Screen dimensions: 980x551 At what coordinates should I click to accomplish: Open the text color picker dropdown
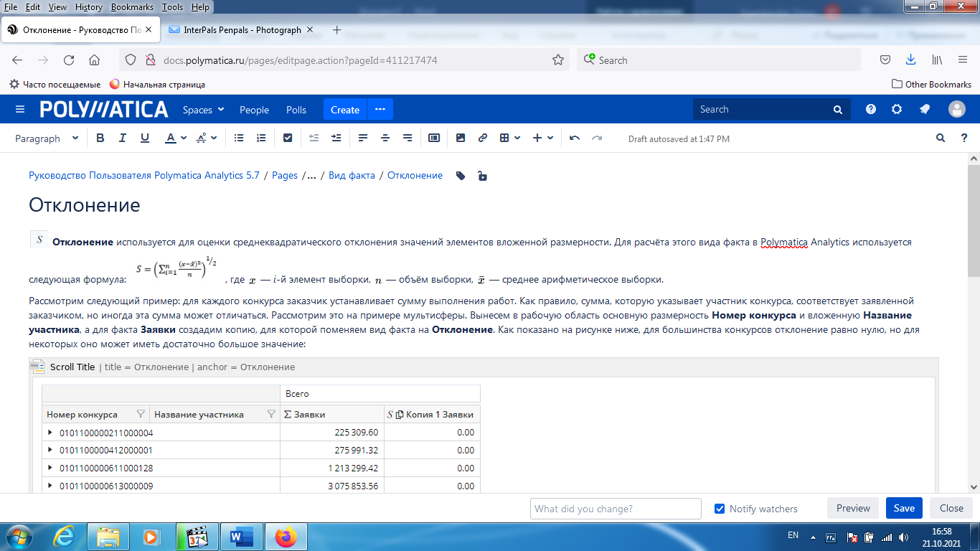point(184,138)
